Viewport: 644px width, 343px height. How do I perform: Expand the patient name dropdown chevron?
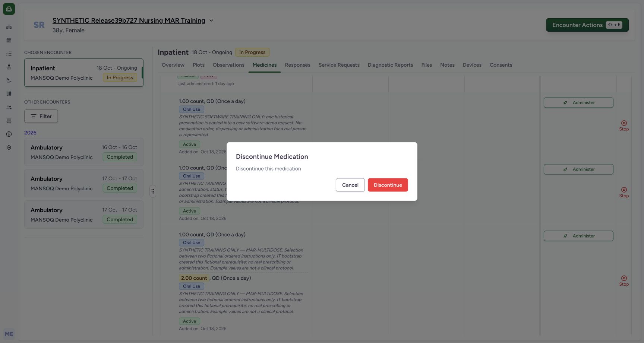point(211,20)
